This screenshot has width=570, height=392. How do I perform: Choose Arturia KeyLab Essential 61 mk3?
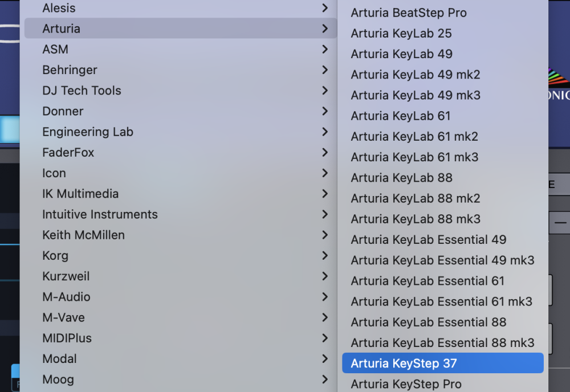pos(442,301)
